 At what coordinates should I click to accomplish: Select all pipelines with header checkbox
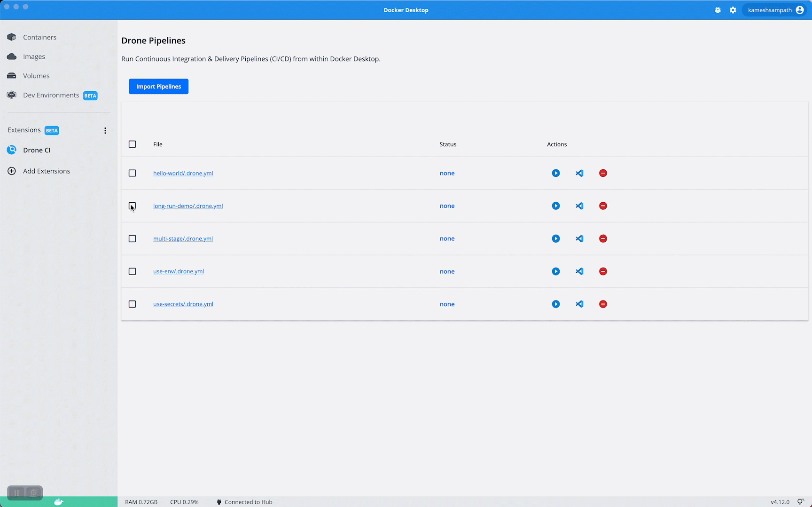[133, 144]
